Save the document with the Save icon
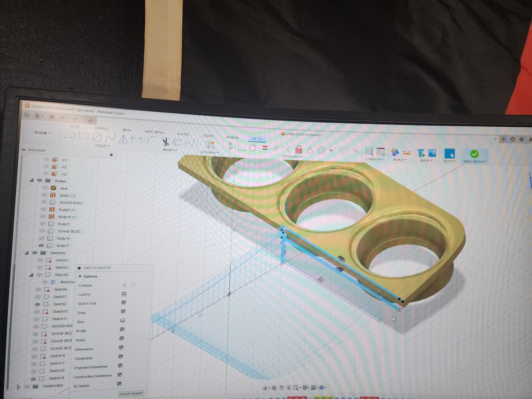This screenshot has width=532, height=399. pos(52,117)
